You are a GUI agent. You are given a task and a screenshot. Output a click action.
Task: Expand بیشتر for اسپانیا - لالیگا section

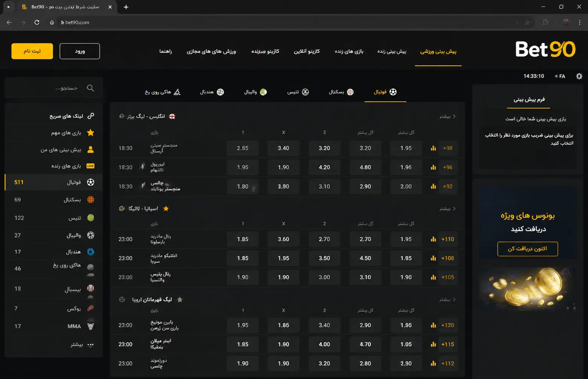click(x=447, y=209)
